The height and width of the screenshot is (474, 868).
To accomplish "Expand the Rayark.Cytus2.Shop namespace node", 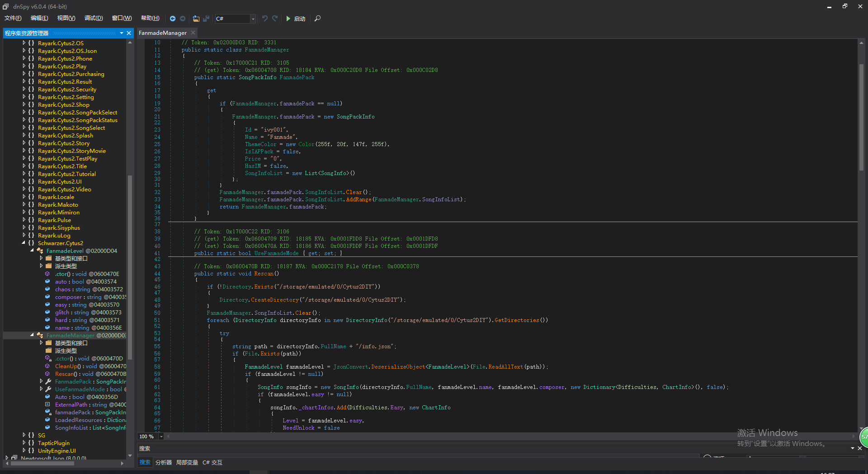I will coord(24,104).
